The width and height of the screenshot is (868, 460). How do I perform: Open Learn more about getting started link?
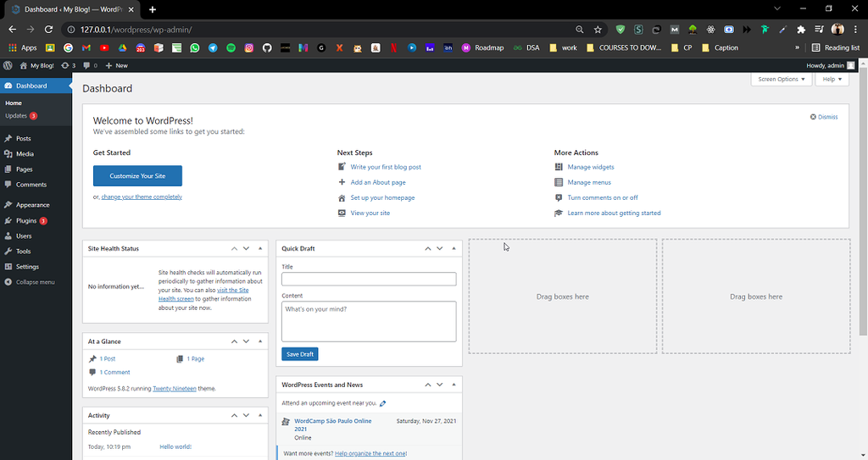click(x=614, y=213)
